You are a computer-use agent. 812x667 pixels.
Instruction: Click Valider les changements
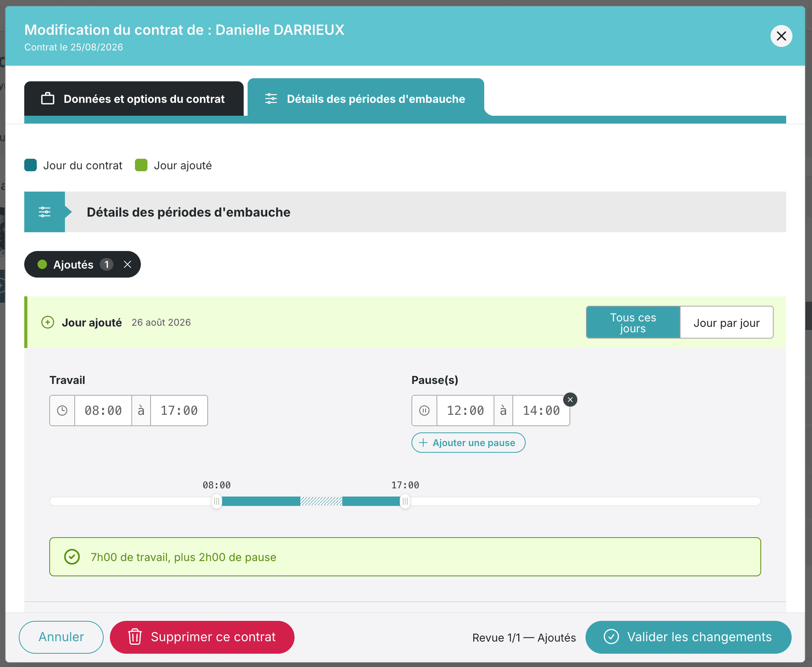[x=688, y=637]
